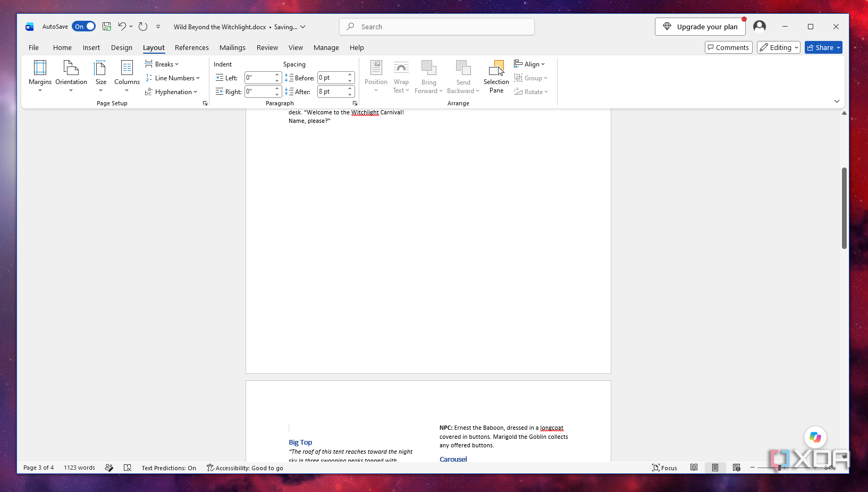
Task: Switch to the References tab
Action: pyautogui.click(x=192, y=47)
